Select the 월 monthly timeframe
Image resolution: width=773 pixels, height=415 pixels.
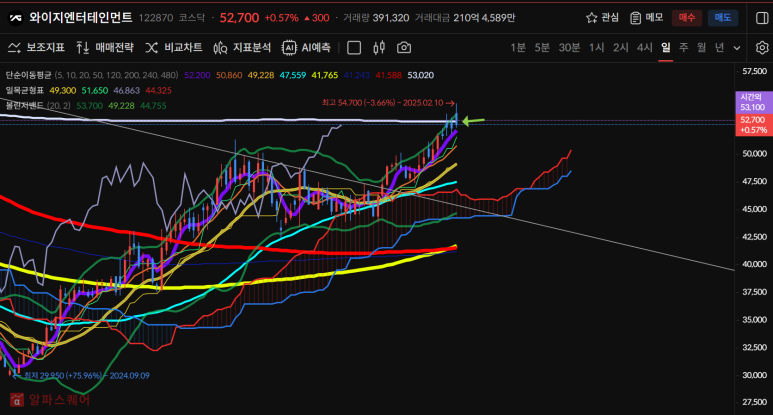(x=702, y=48)
